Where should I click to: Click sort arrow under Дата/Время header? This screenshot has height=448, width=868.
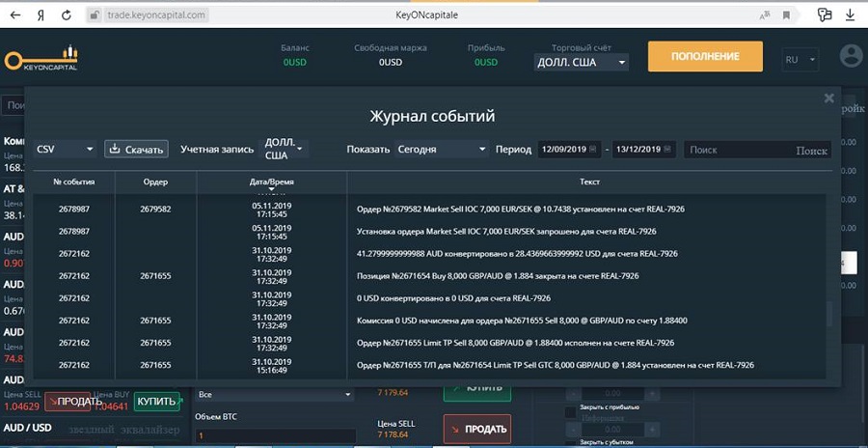click(x=271, y=190)
